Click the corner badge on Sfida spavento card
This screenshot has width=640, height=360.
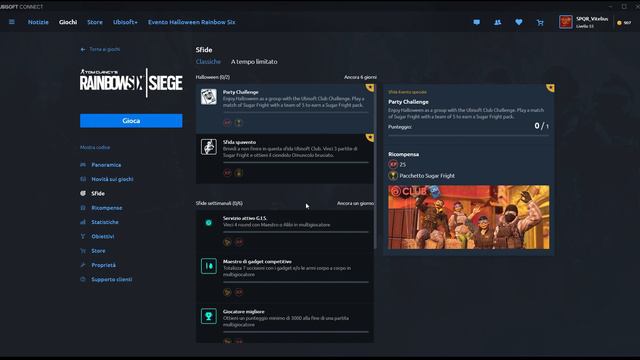coord(370,138)
